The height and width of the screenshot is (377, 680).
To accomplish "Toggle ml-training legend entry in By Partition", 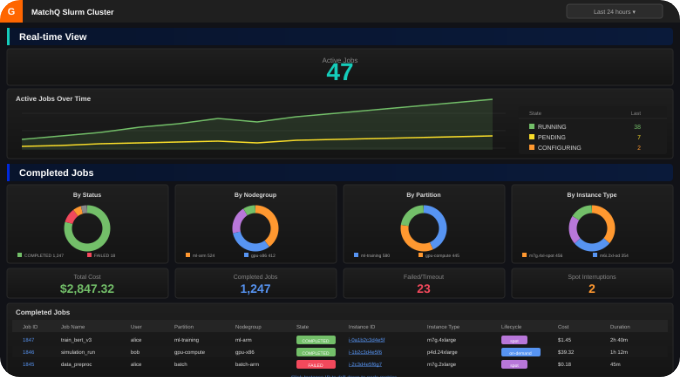I will tap(372, 255).
